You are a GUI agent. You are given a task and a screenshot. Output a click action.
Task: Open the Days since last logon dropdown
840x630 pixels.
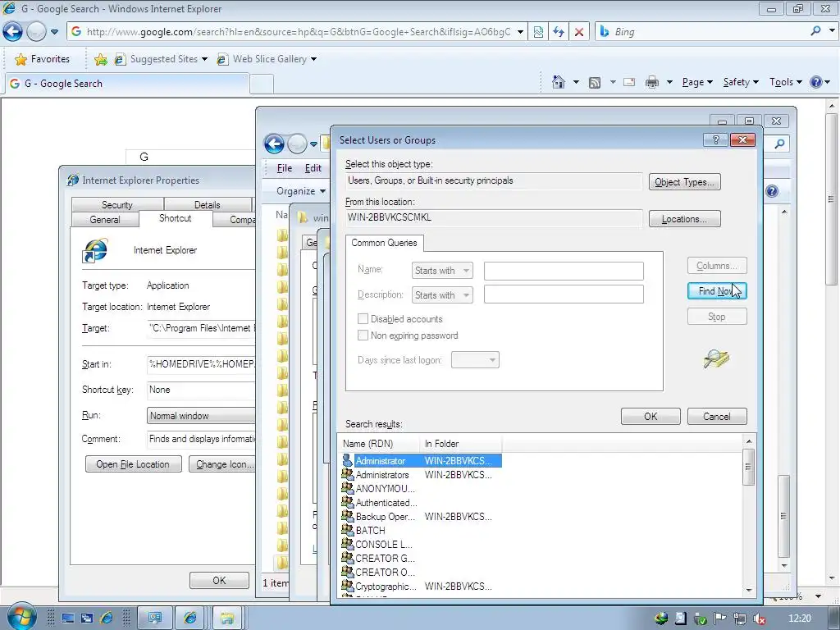(475, 360)
